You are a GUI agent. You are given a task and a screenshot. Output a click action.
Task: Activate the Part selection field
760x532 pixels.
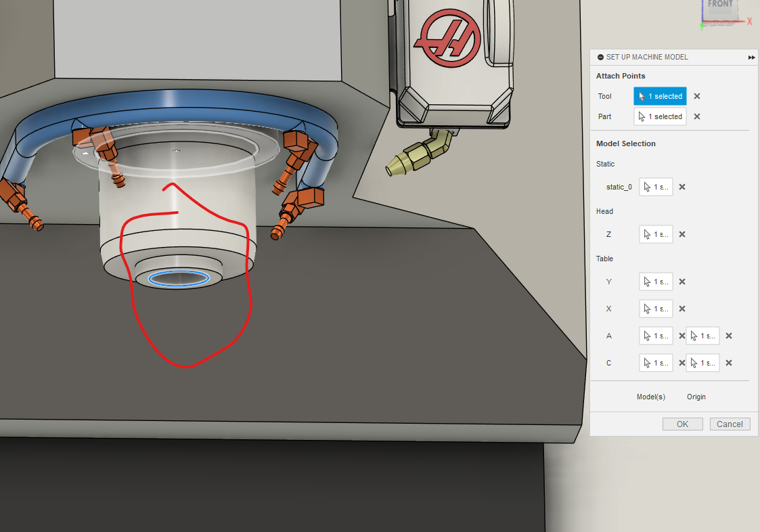tap(660, 116)
